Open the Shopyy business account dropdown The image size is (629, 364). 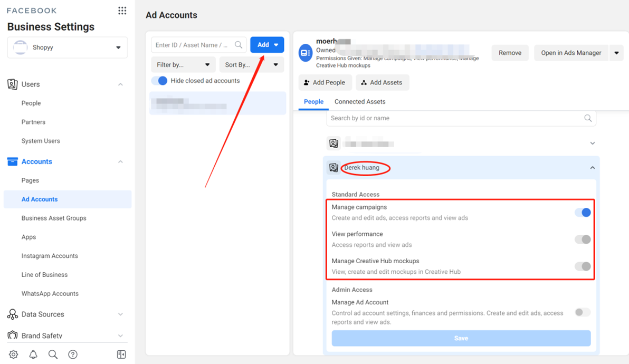68,47
